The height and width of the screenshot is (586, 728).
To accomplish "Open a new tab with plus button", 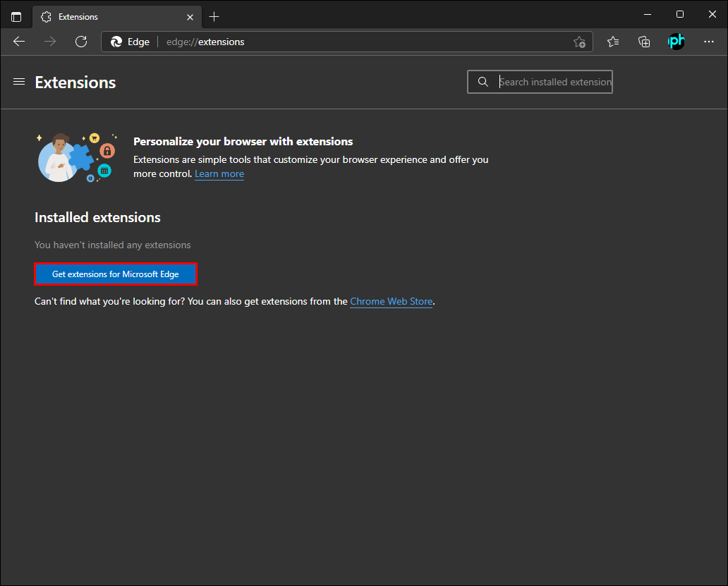I will [x=214, y=16].
